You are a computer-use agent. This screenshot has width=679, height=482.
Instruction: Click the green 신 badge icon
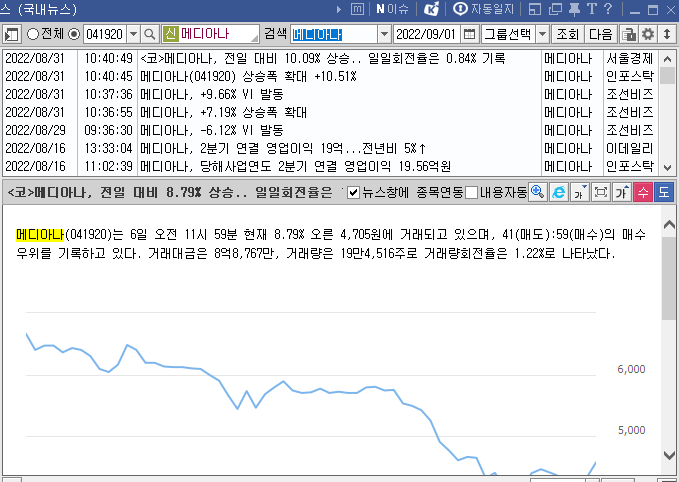171,34
